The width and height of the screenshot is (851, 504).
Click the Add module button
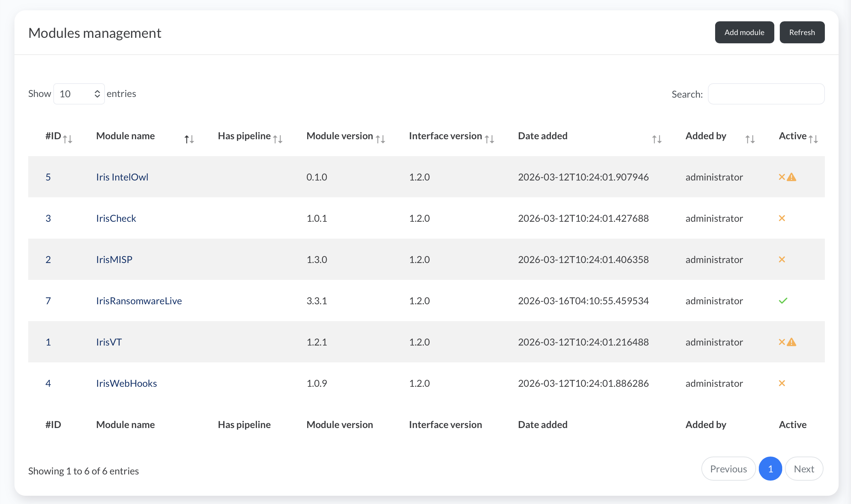pos(744,32)
